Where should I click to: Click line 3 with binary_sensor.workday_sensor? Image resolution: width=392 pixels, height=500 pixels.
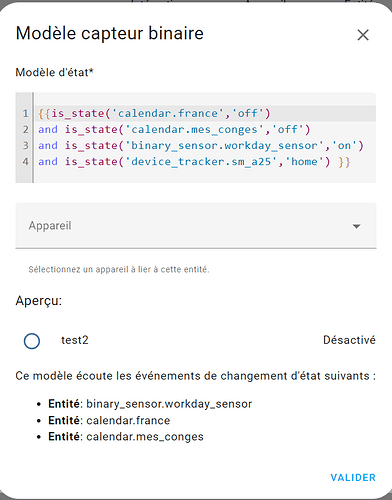201,145
